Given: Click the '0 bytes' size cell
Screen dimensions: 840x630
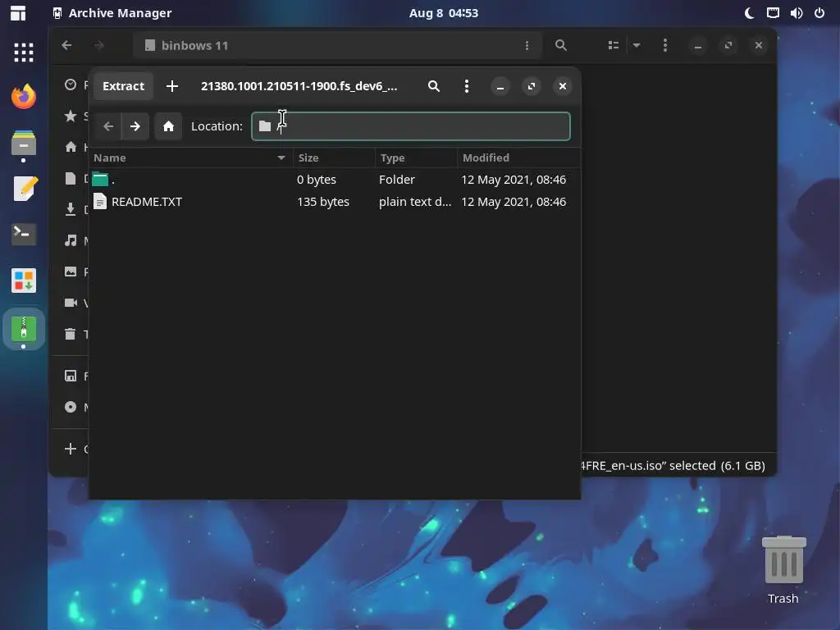Looking at the screenshot, I should click(x=317, y=180).
